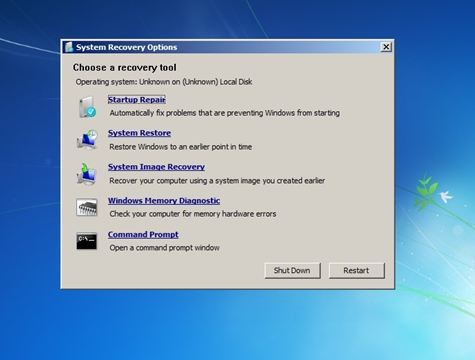Open the Startup Repair link
475x360 pixels.
click(x=137, y=100)
